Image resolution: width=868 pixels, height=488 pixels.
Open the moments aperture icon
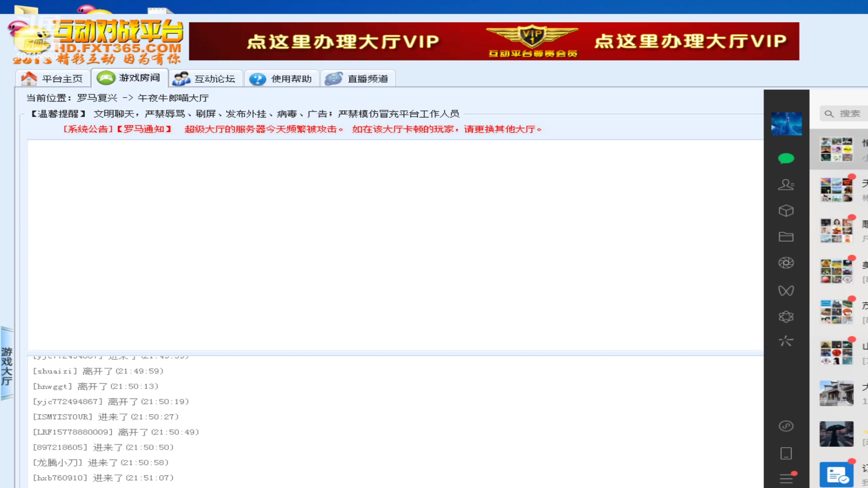[x=786, y=263]
